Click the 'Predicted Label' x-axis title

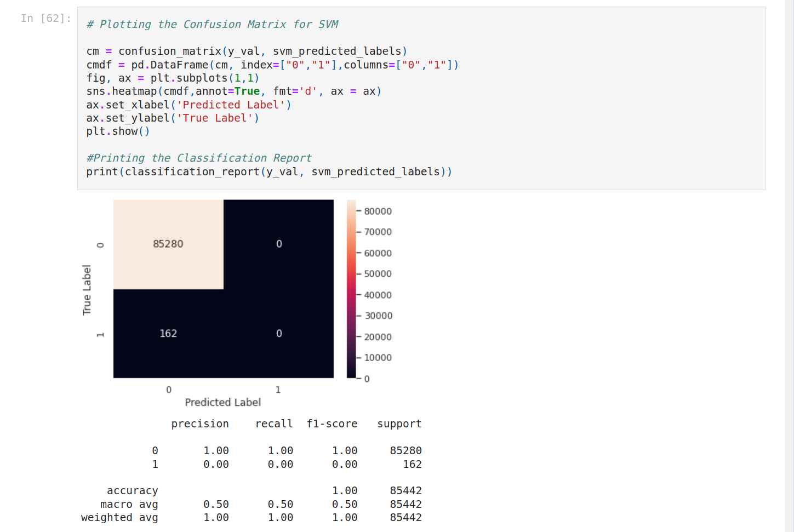222,402
